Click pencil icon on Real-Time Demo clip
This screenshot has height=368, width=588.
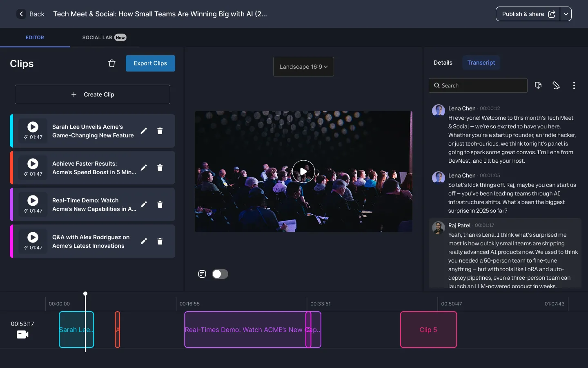(144, 204)
